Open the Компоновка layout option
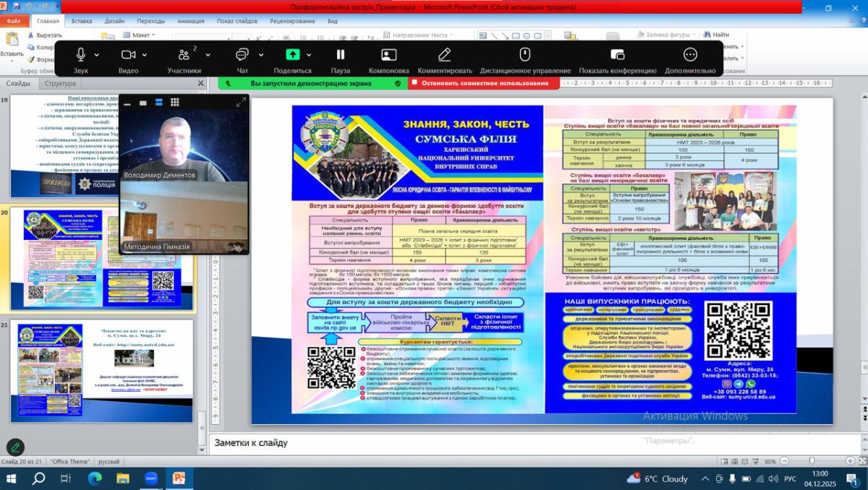 tap(388, 55)
